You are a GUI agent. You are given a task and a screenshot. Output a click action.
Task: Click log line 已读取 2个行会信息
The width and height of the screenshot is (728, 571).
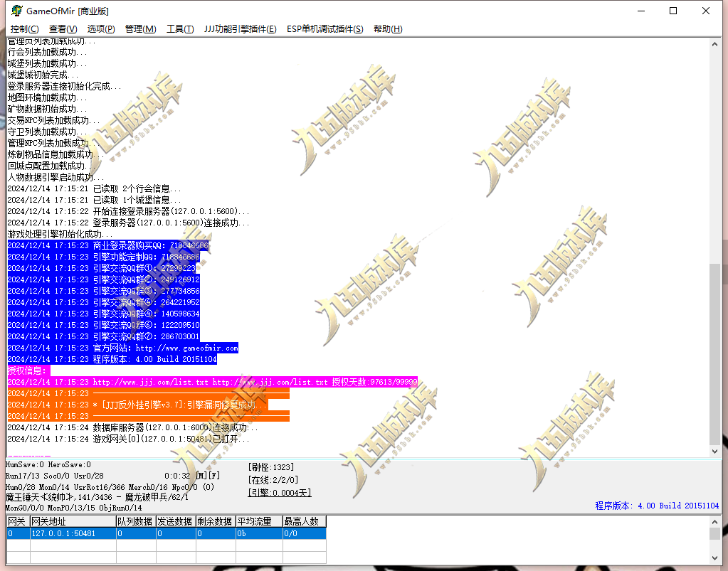(x=94, y=188)
